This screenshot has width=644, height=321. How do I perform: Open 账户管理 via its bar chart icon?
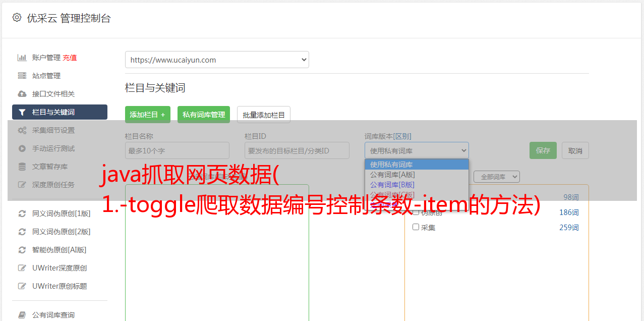pos(22,58)
